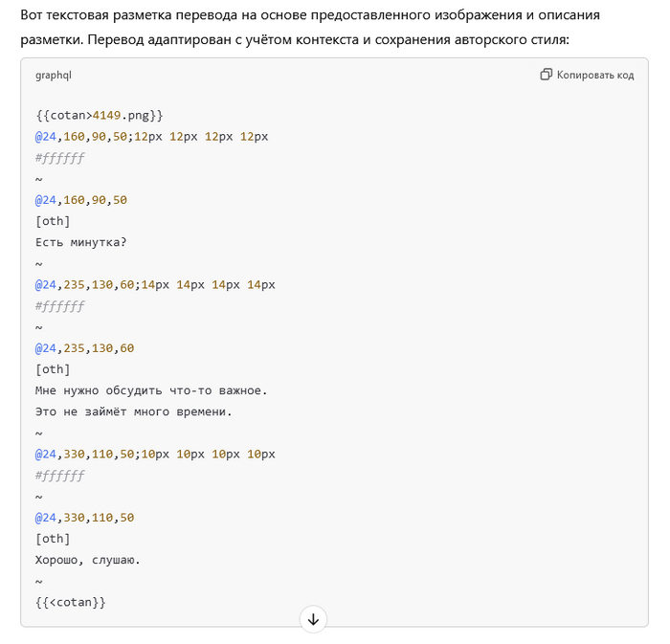Click the graphql language label
Viewport: 670px width, 644px height.
pos(54,75)
